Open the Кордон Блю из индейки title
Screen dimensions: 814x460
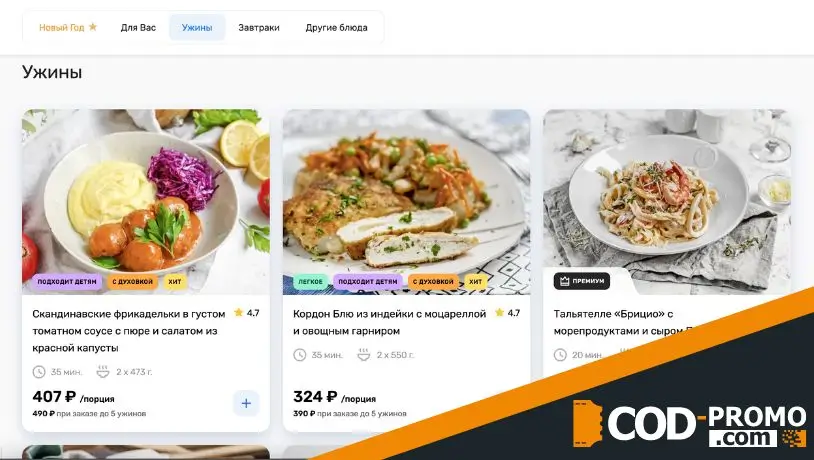click(x=389, y=322)
